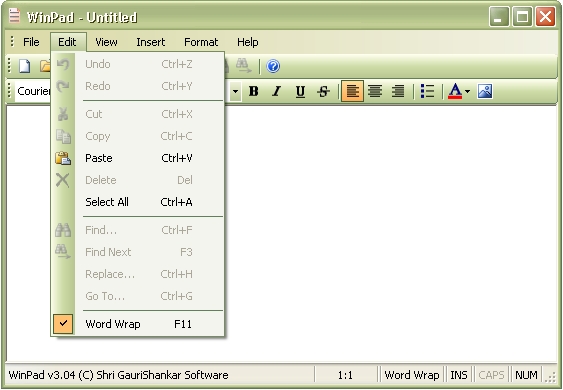Click the menu bar grip handle
This screenshot has width=563, height=390.
tap(12, 42)
